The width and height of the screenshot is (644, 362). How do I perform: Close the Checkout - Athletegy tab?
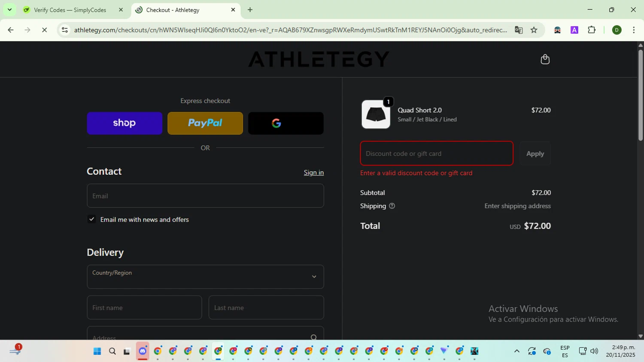[233, 10]
